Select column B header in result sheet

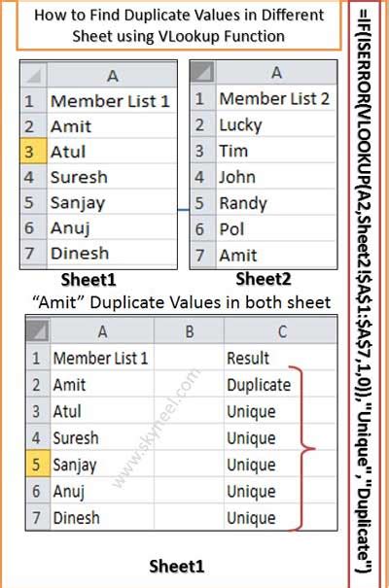tap(189, 331)
